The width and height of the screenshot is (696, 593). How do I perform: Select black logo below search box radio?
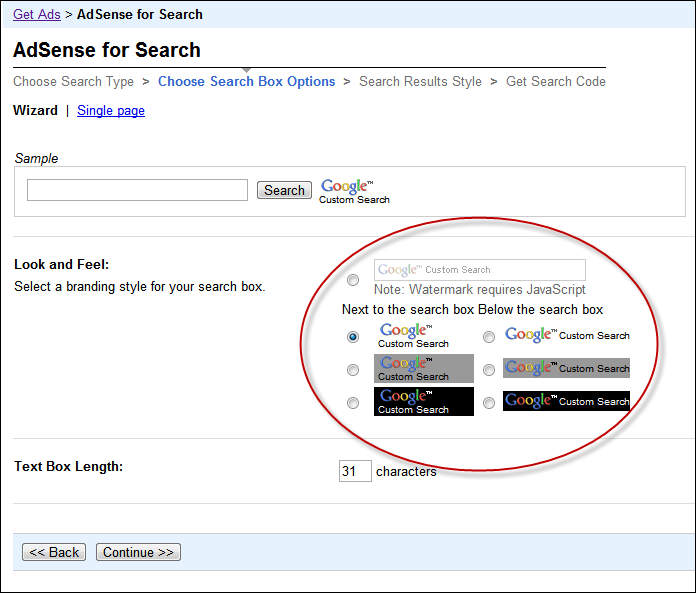489,403
